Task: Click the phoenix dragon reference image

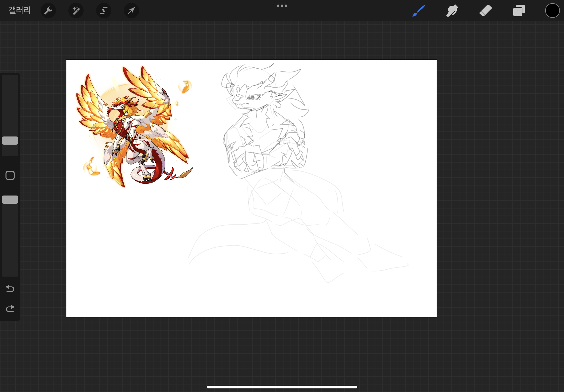Action: (134, 126)
